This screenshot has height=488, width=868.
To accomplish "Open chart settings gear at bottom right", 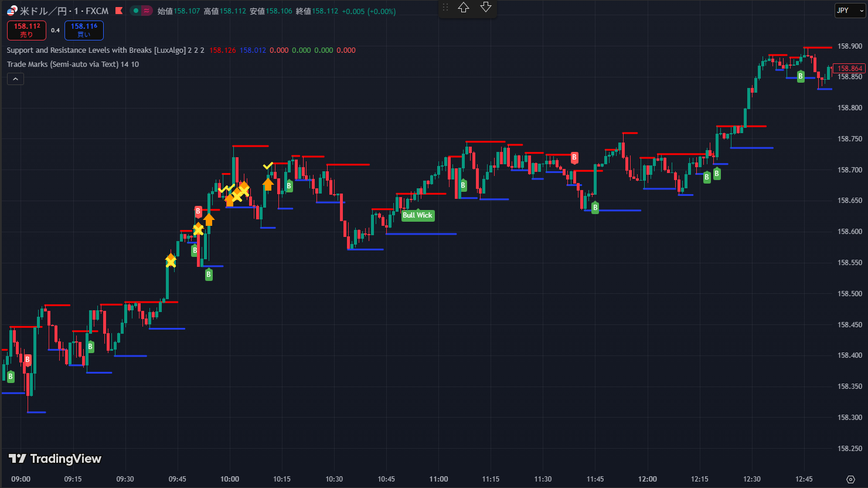I will (x=850, y=479).
